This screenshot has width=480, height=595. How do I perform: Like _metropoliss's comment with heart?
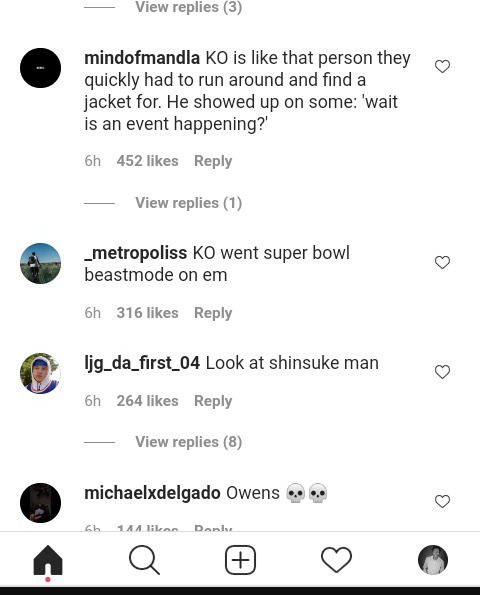(442, 262)
